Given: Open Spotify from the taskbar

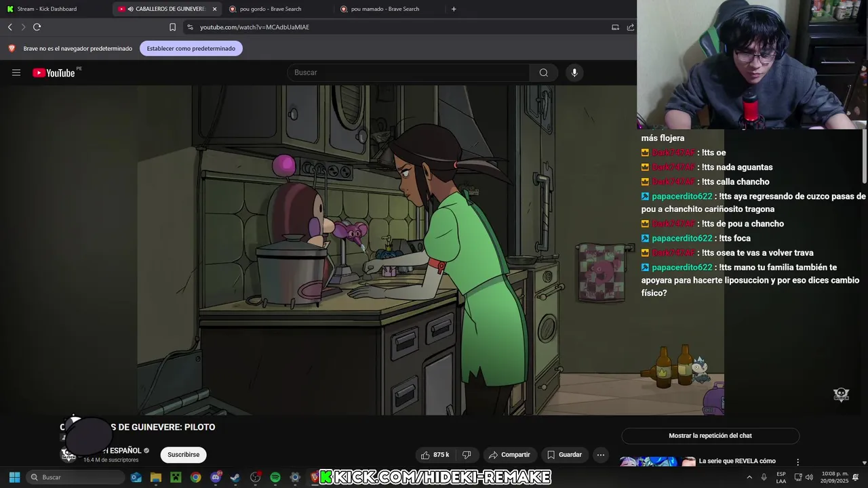Looking at the screenshot, I should (275, 477).
